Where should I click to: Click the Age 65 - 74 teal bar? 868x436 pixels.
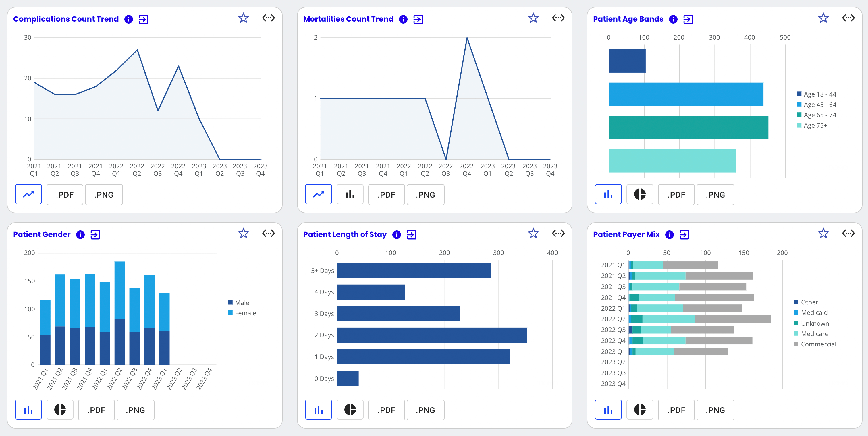coord(688,127)
